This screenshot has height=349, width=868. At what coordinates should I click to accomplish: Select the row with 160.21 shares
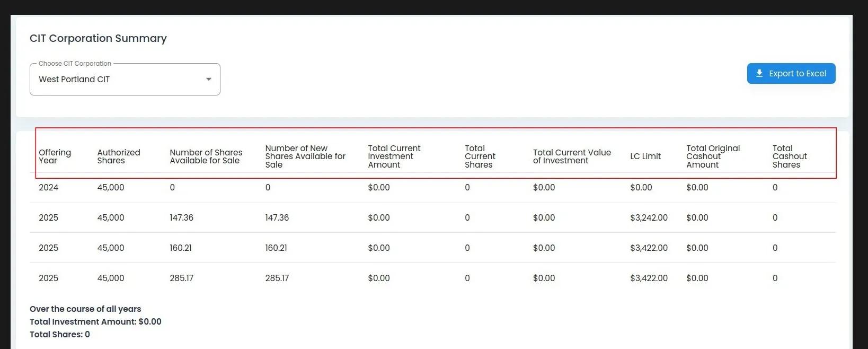(181, 248)
